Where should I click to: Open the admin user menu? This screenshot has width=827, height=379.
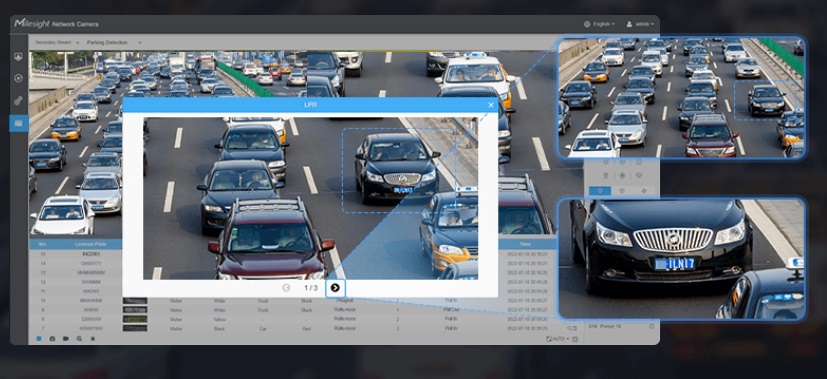[x=640, y=24]
